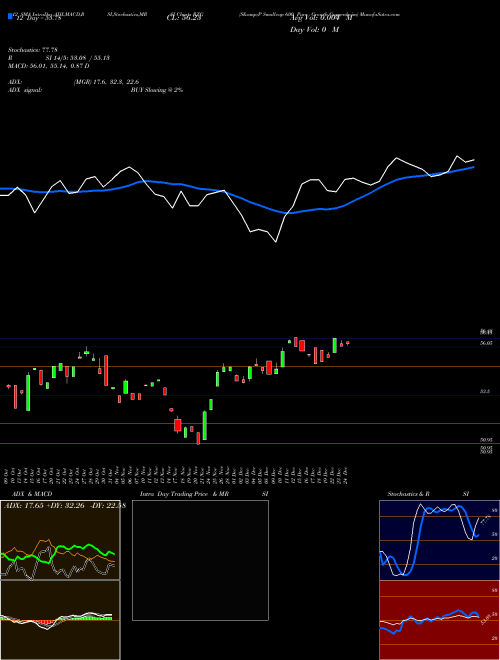Click the 'ADX signal:' label
Image resolution: width=500 pixels, height=660 pixels.
(25, 90)
